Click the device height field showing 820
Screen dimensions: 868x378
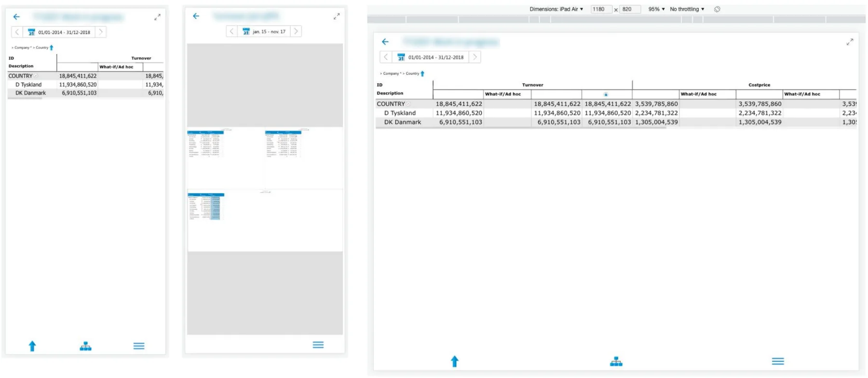[x=630, y=9]
